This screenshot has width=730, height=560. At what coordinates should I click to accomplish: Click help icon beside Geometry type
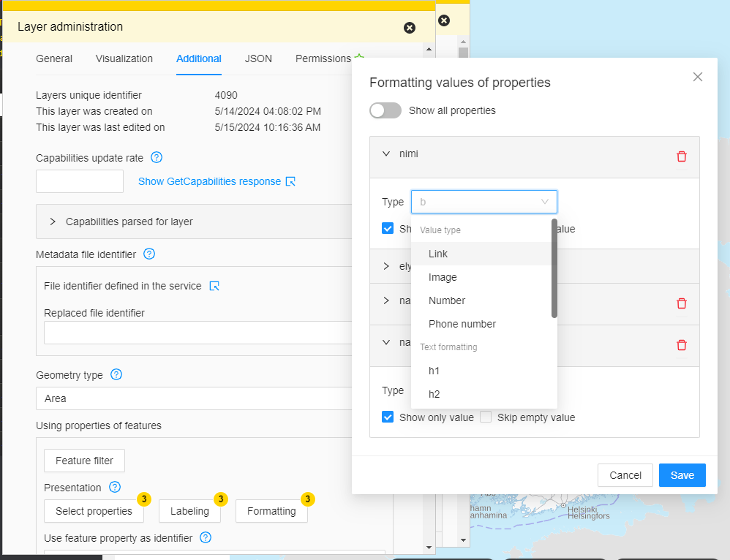click(x=116, y=375)
